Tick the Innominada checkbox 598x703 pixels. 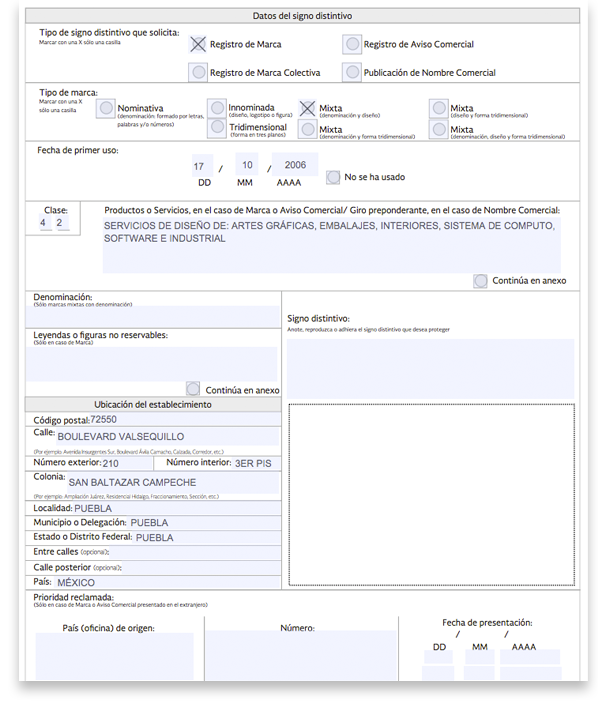[x=217, y=108]
